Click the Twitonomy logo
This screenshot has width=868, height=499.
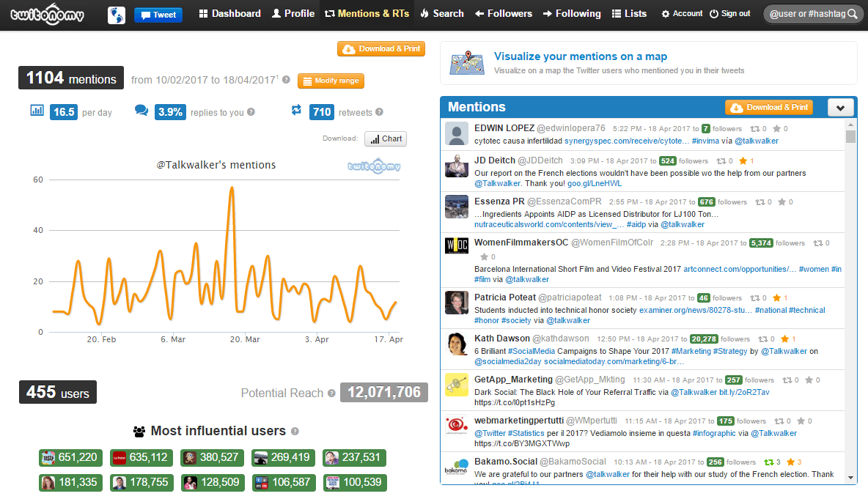coord(46,13)
